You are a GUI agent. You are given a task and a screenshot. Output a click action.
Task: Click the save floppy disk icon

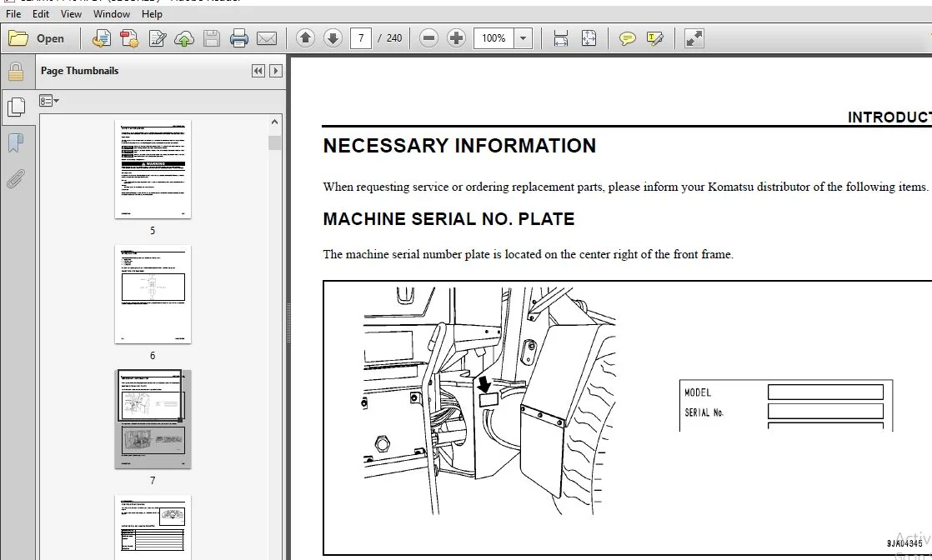[x=212, y=38]
